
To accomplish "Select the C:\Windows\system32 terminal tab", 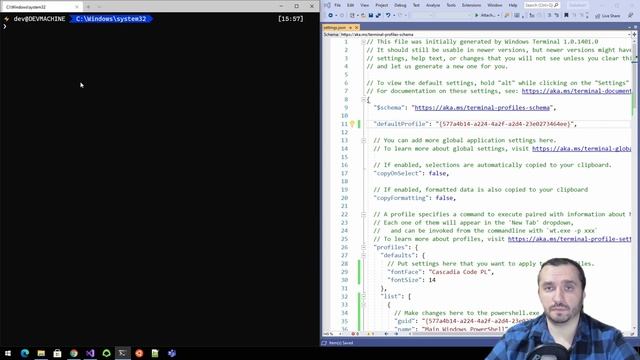I will pos(41,7).
